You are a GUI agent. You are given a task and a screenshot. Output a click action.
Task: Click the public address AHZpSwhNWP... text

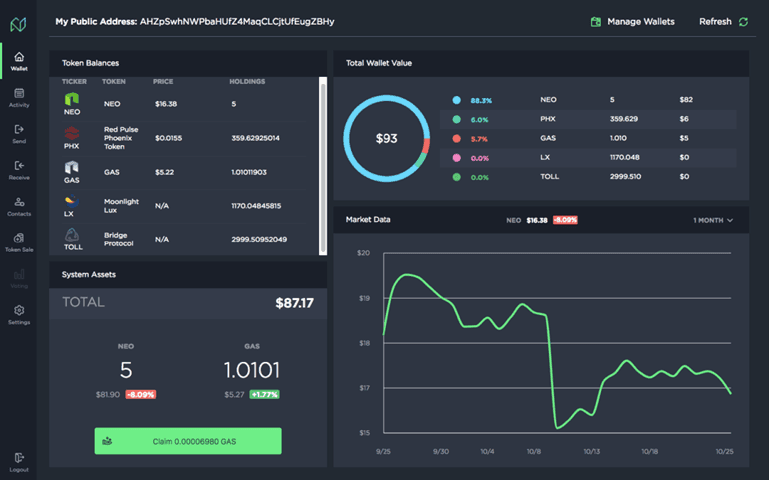pos(237,22)
